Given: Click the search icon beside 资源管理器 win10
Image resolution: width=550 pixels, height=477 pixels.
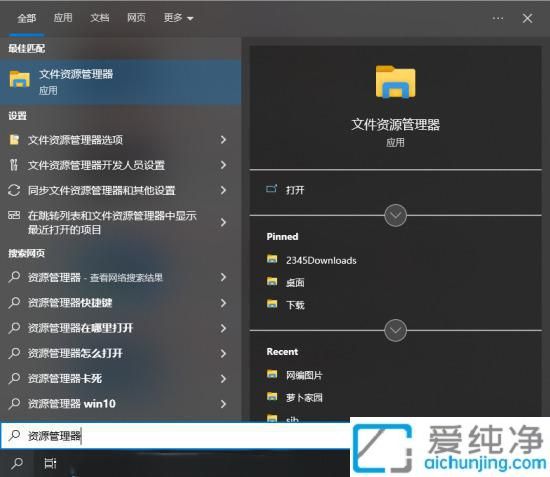Looking at the screenshot, I should coord(14,403).
